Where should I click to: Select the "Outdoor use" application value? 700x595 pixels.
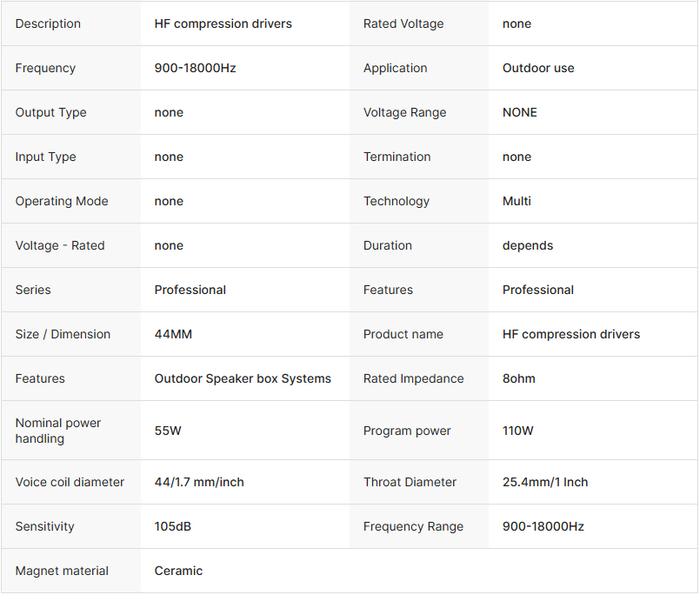click(538, 68)
